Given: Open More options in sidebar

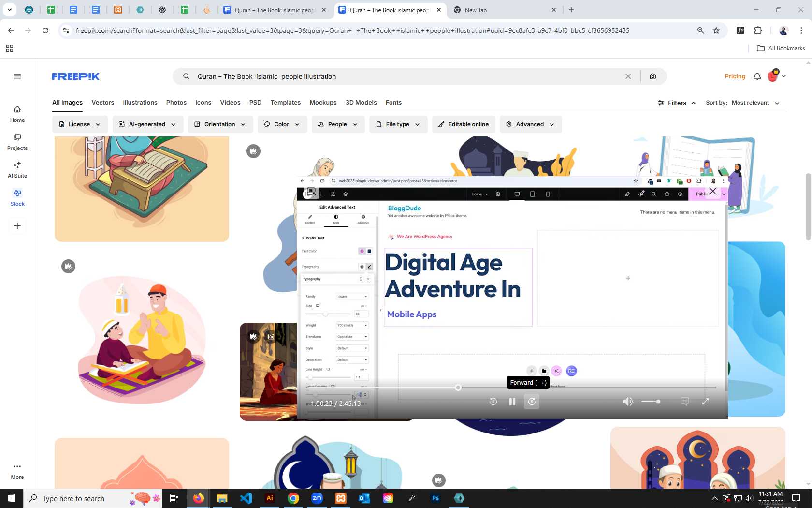Looking at the screenshot, I should coord(17,471).
